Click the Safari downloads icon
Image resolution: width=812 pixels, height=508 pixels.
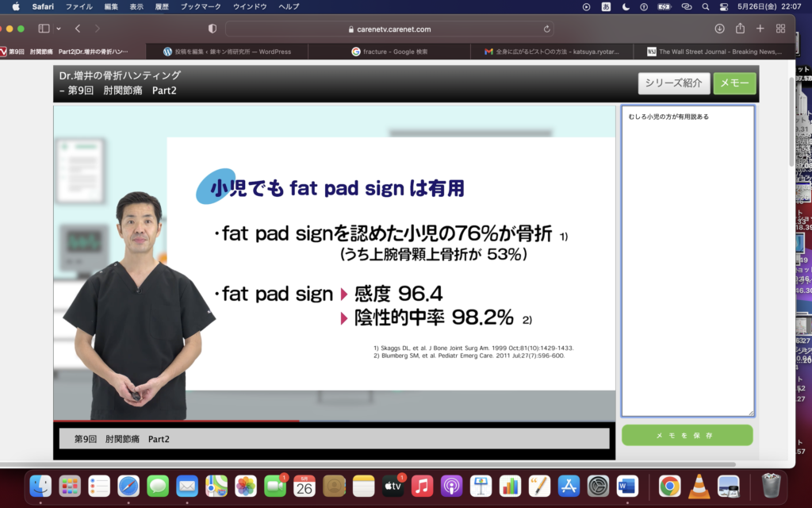719,29
